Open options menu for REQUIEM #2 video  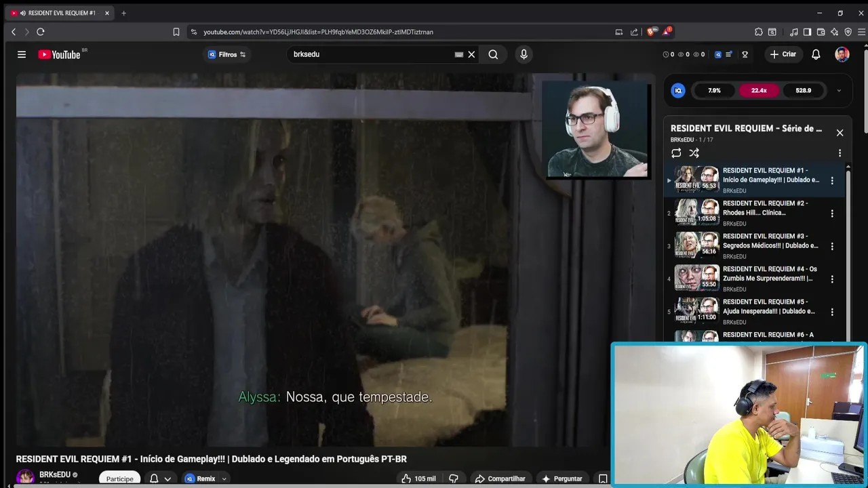(x=832, y=213)
